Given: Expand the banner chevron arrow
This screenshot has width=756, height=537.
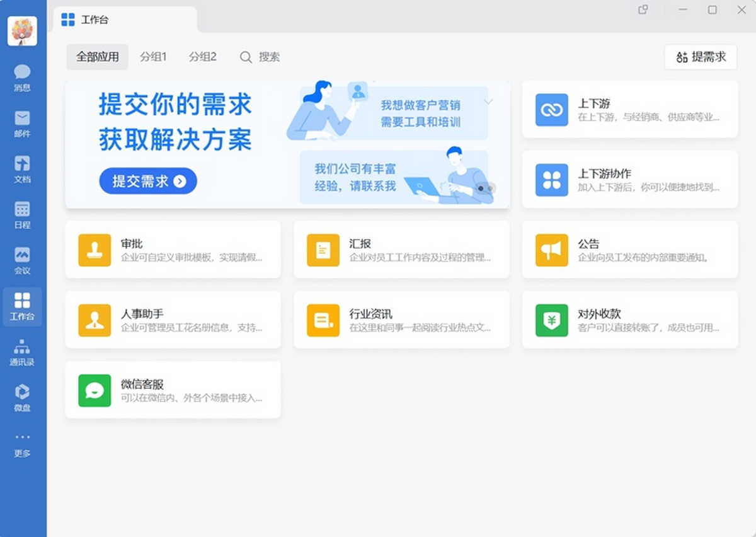Looking at the screenshot, I should pyautogui.click(x=488, y=101).
